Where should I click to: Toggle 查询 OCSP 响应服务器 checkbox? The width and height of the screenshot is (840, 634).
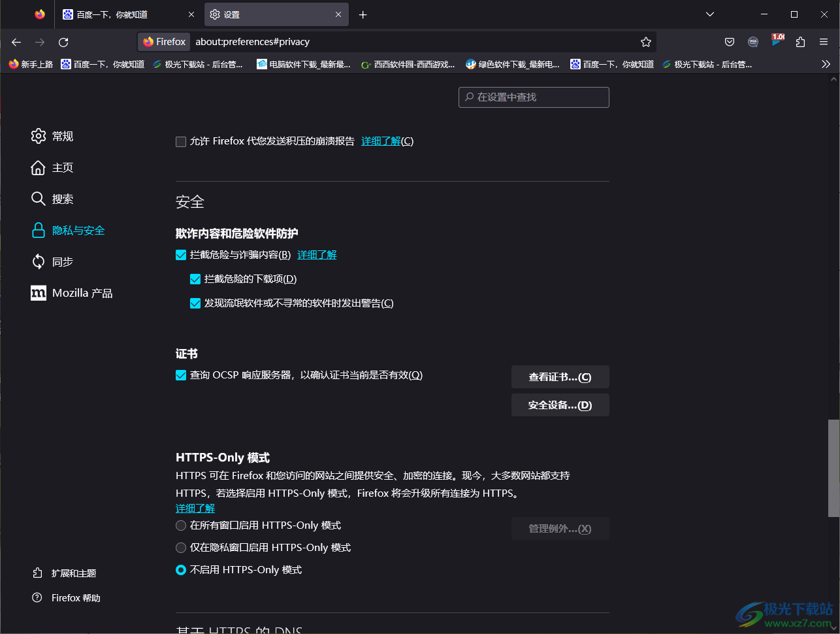pos(181,375)
